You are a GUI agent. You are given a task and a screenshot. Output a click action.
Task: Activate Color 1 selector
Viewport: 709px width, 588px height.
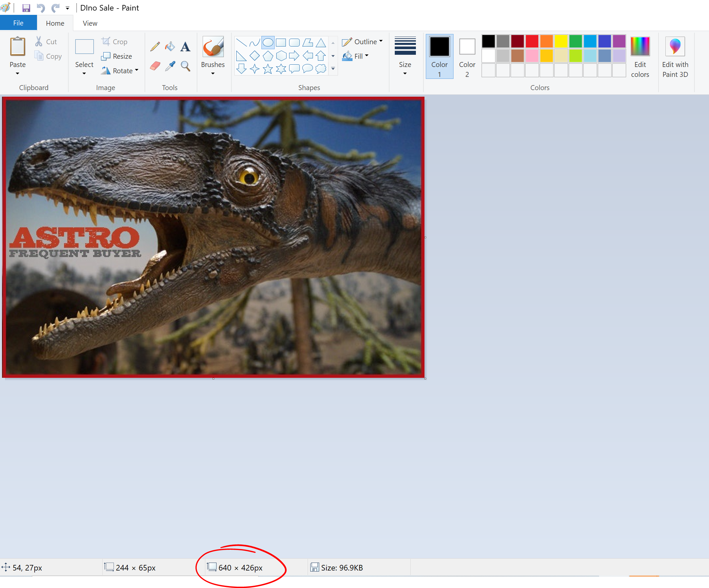[x=439, y=56]
